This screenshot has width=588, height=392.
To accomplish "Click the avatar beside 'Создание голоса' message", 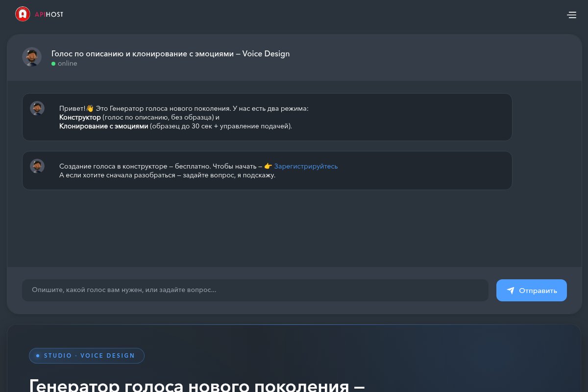I will pyautogui.click(x=37, y=166).
